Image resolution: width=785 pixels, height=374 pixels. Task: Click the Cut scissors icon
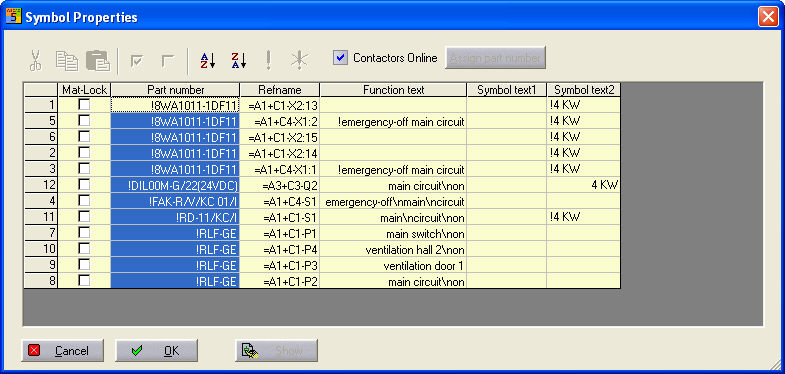pos(35,60)
